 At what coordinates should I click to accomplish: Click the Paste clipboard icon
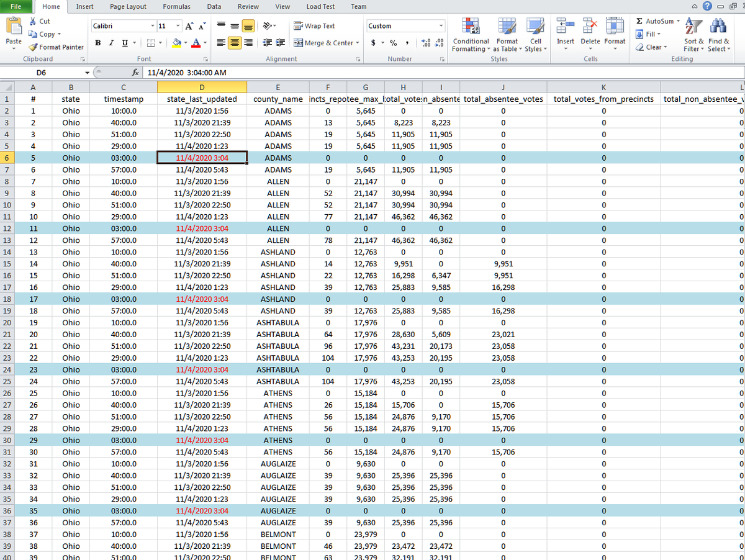click(14, 27)
